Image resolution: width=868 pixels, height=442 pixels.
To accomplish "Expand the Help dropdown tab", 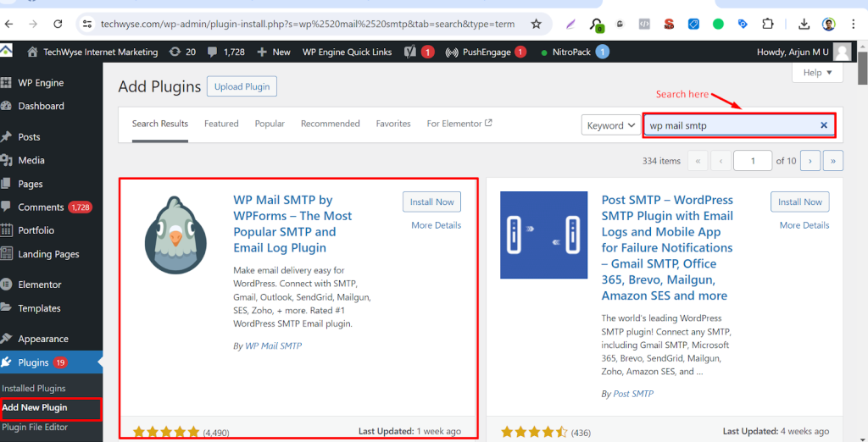I will click(x=817, y=73).
